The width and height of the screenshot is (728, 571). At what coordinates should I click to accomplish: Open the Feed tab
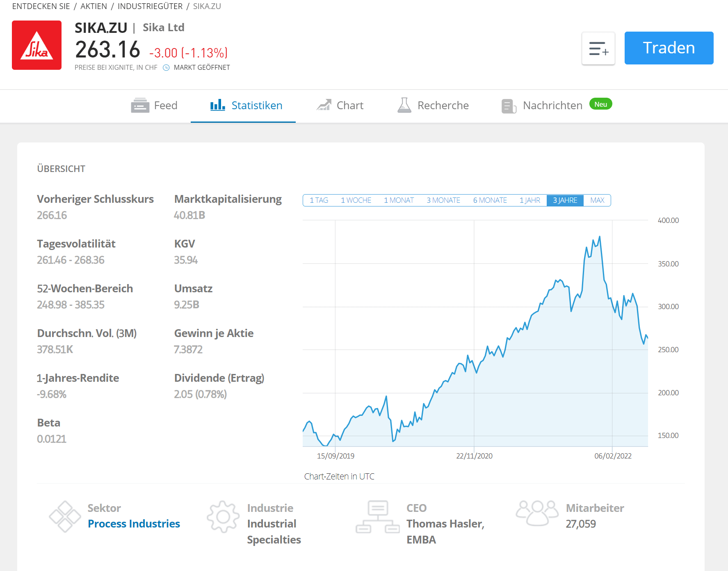click(154, 105)
